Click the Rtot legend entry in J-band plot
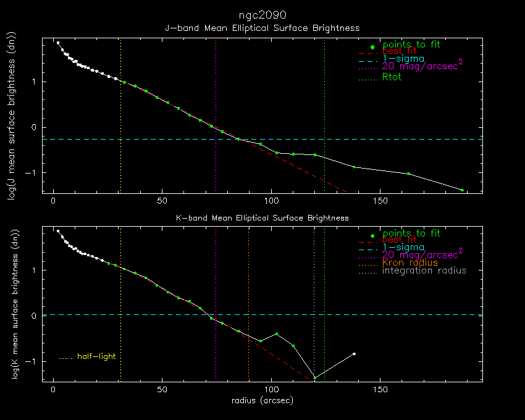The width and height of the screenshot is (525, 420). (392, 77)
